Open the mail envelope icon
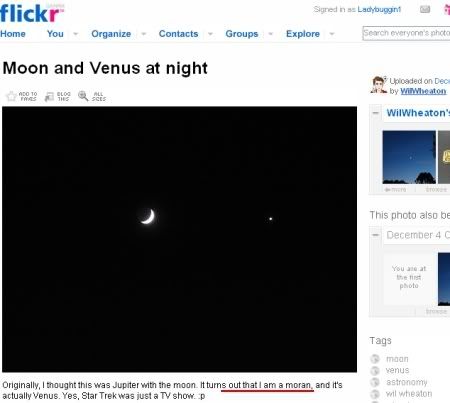 click(425, 10)
